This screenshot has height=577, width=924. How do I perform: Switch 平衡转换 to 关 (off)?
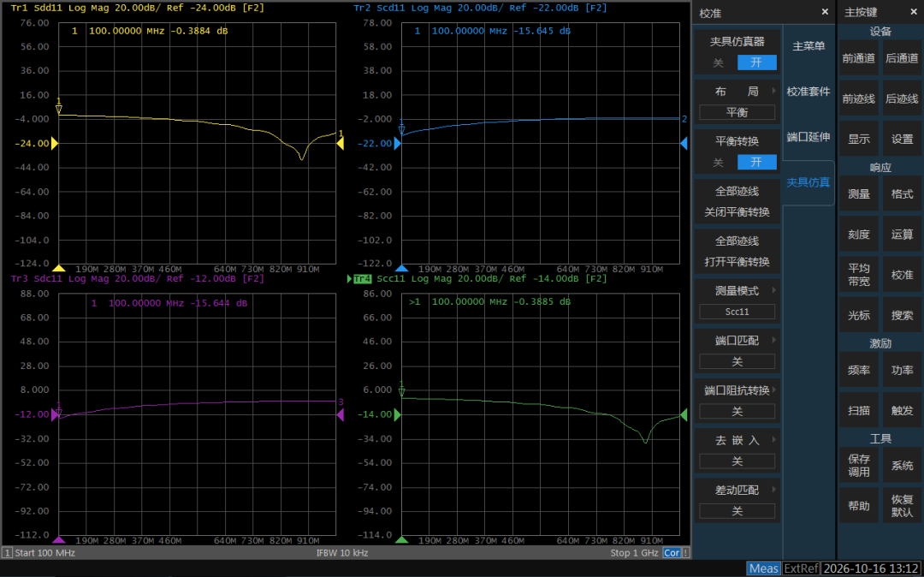click(718, 162)
